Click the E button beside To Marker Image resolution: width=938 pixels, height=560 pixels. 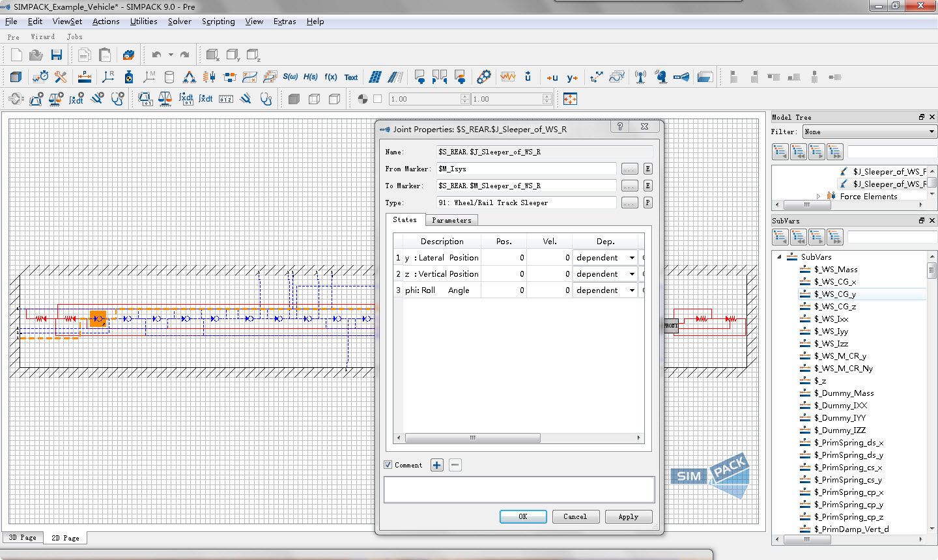pos(648,186)
